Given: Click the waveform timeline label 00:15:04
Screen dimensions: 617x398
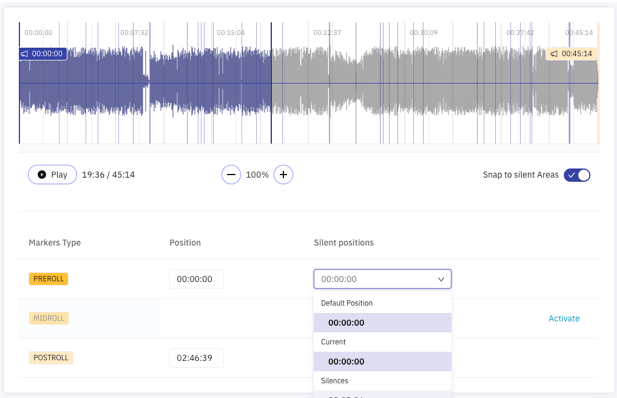Looking at the screenshot, I should (231, 33).
